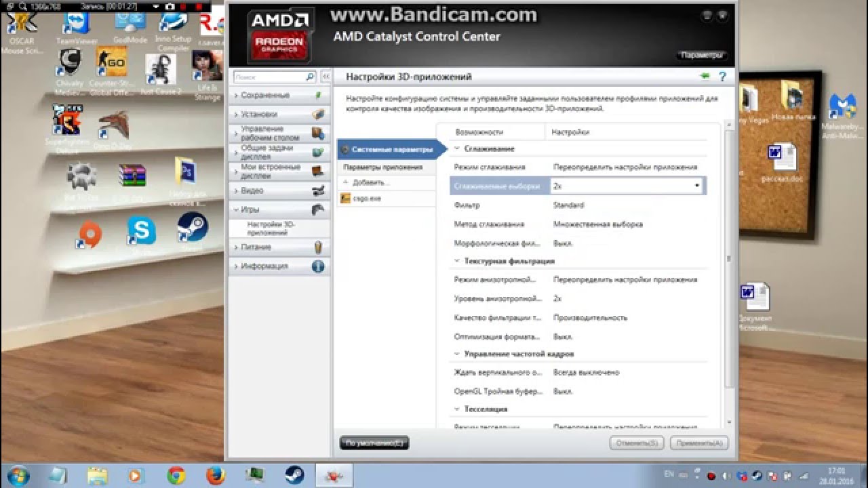
Task: Expand the Информация sidebar section
Action: point(279,266)
